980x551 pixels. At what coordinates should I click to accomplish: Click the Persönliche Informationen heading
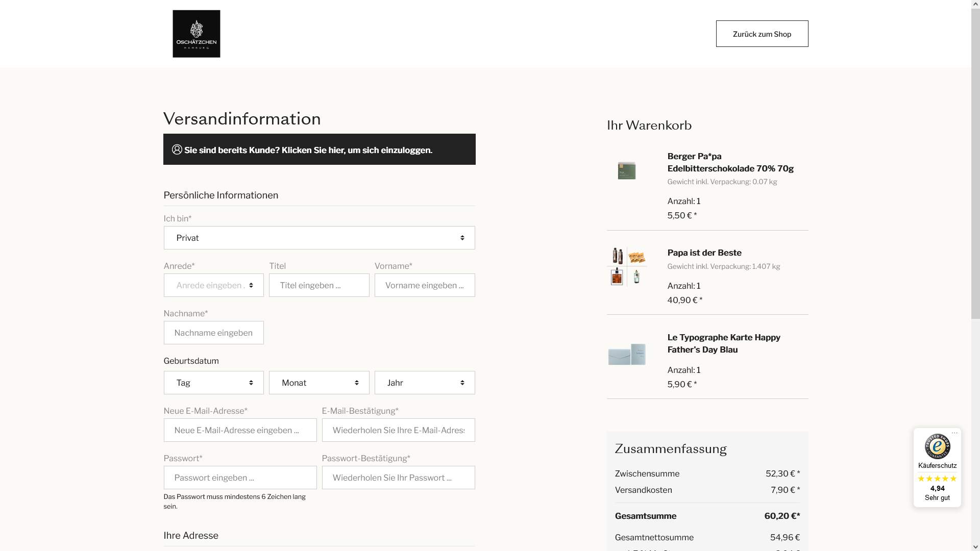(221, 195)
